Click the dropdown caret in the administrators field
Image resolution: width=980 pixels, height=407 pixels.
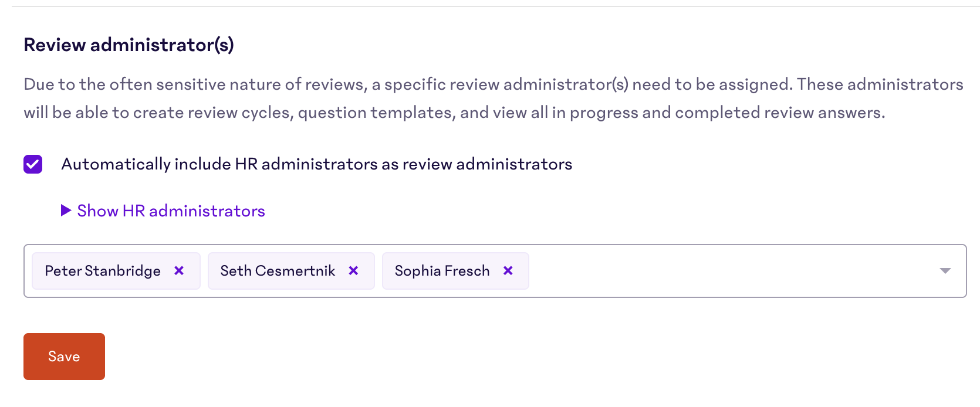pos(945,270)
